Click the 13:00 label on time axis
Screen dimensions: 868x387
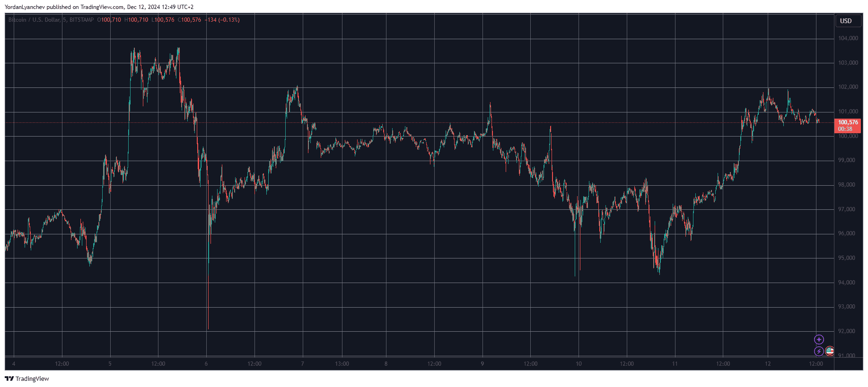point(342,364)
